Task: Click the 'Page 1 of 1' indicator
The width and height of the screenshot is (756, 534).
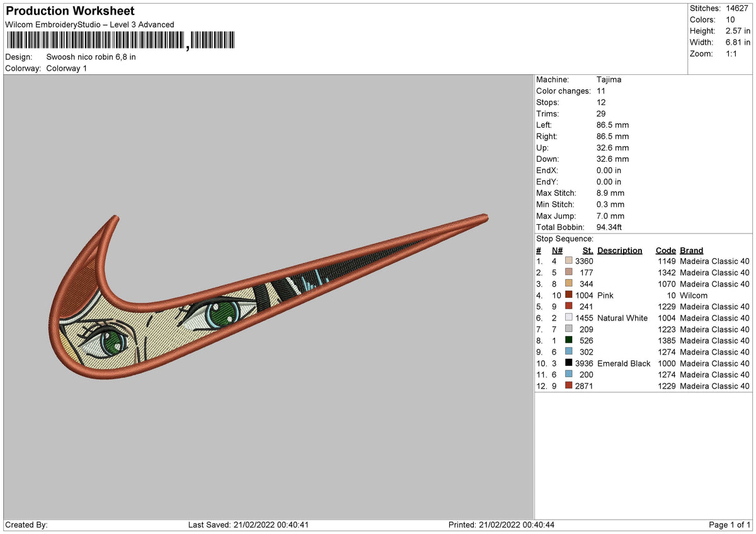Action: (x=730, y=525)
